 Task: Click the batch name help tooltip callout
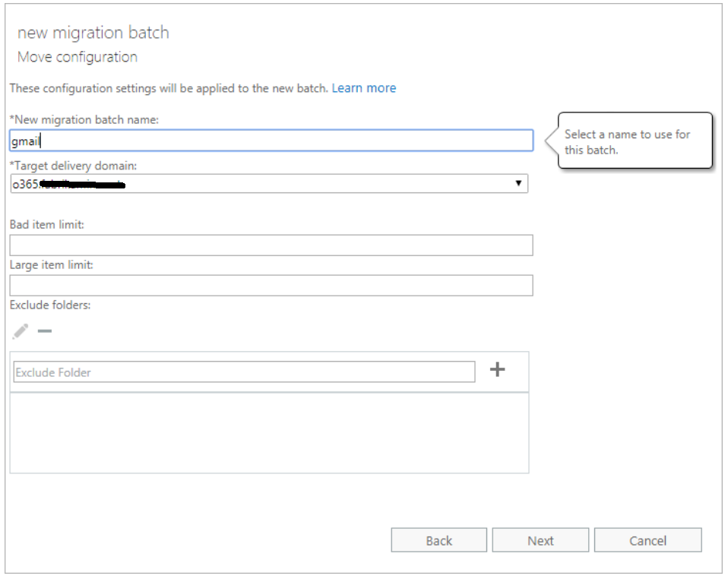click(x=635, y=141)
